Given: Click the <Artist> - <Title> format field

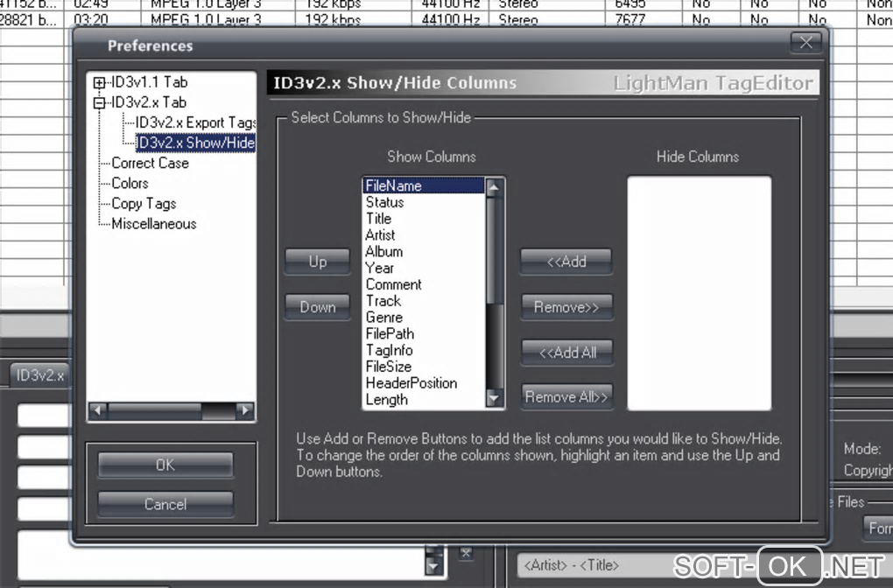Looking at the screenshot, I should [x=595, y=565].
